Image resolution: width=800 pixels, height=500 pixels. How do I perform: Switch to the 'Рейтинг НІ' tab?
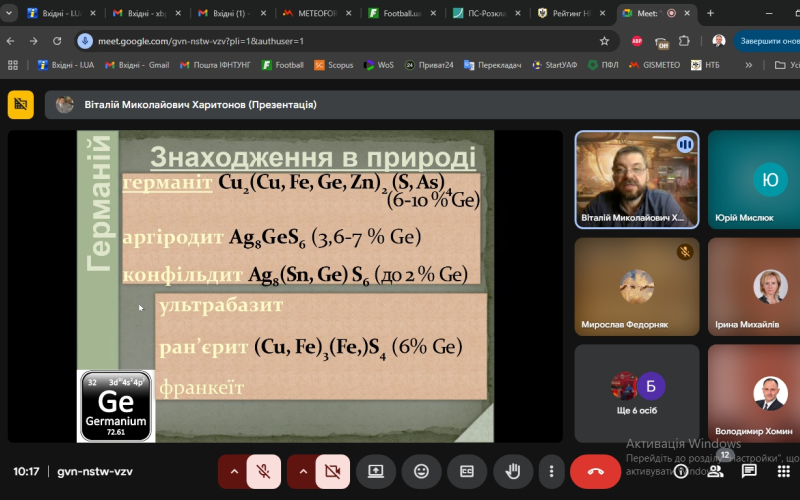coord(572,13)
